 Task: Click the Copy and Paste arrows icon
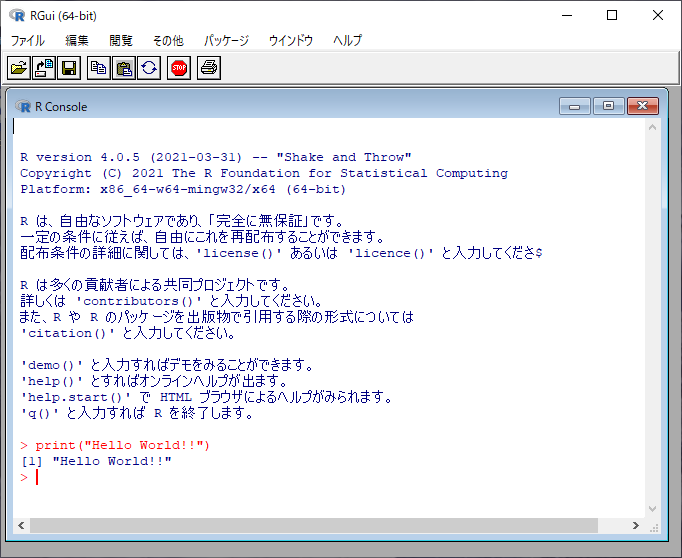click(x=149, y=68)
